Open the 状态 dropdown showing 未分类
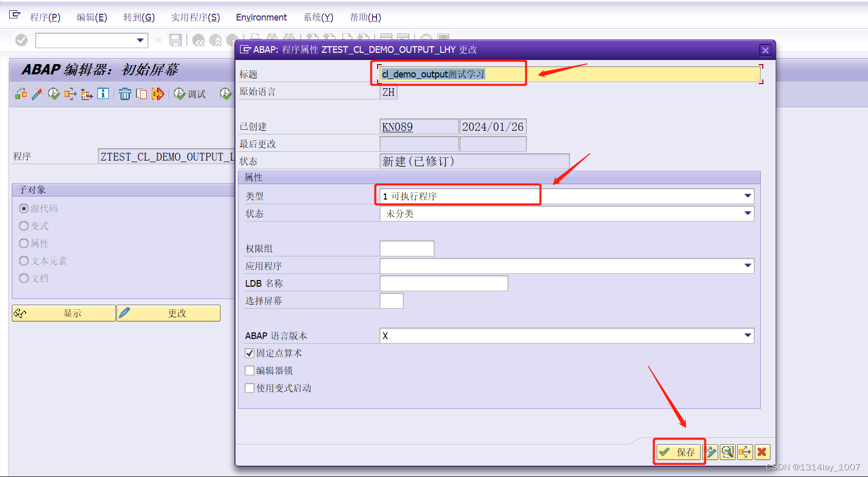 pos(748,213)
